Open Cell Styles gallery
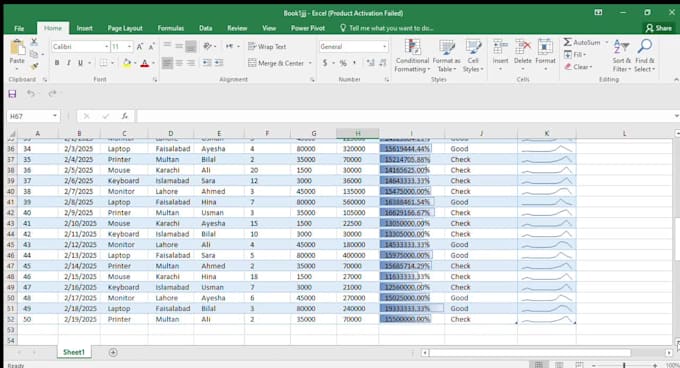The height and width of the screenshot is (368, 680). point(473,55)
